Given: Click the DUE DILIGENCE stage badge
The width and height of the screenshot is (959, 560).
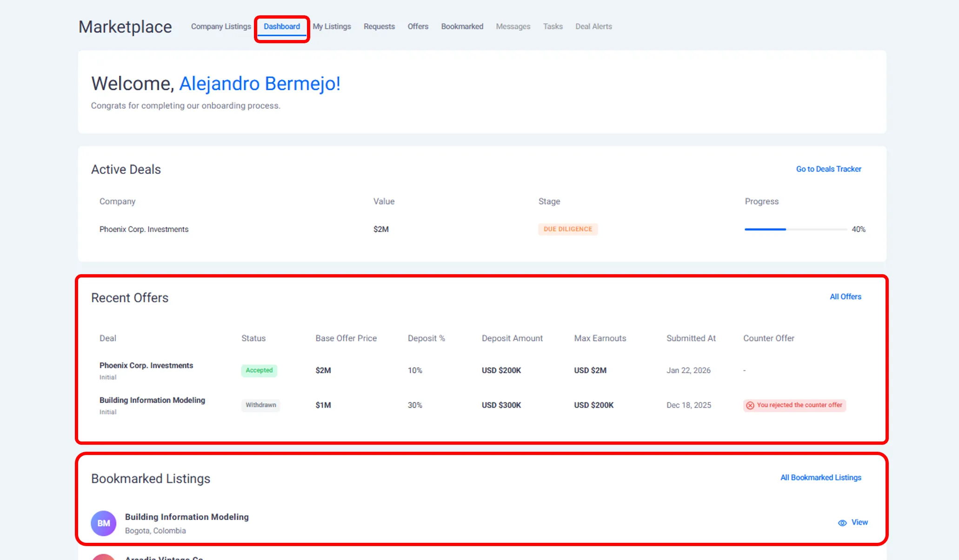Looking at the screenshot, I should (567, 229).
